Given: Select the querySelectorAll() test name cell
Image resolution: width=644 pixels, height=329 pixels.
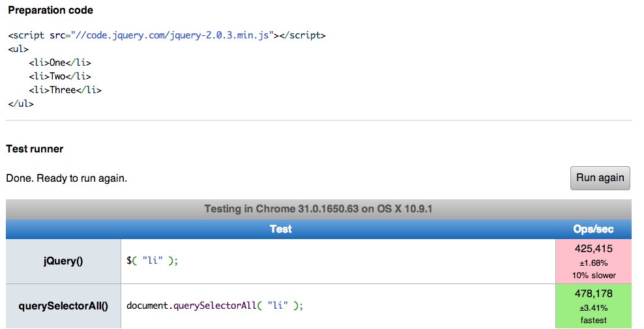Looking at the screenshot, I should click(x=63, y=306).
